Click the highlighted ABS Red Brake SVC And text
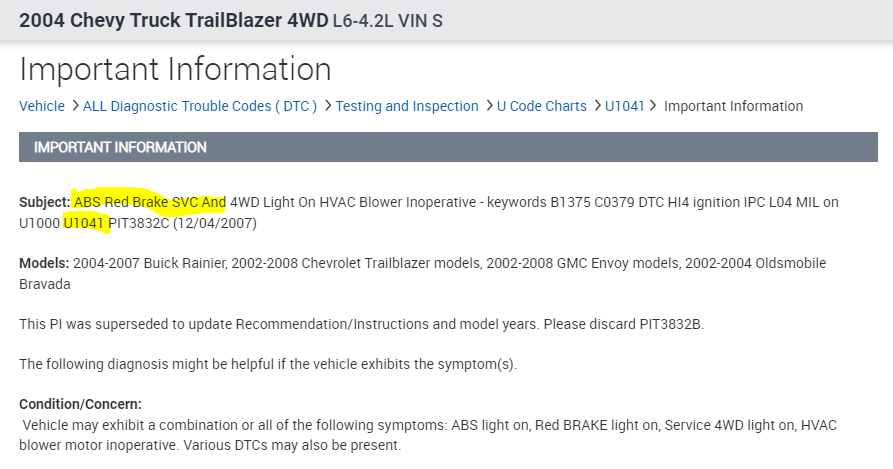 point(150,202)
